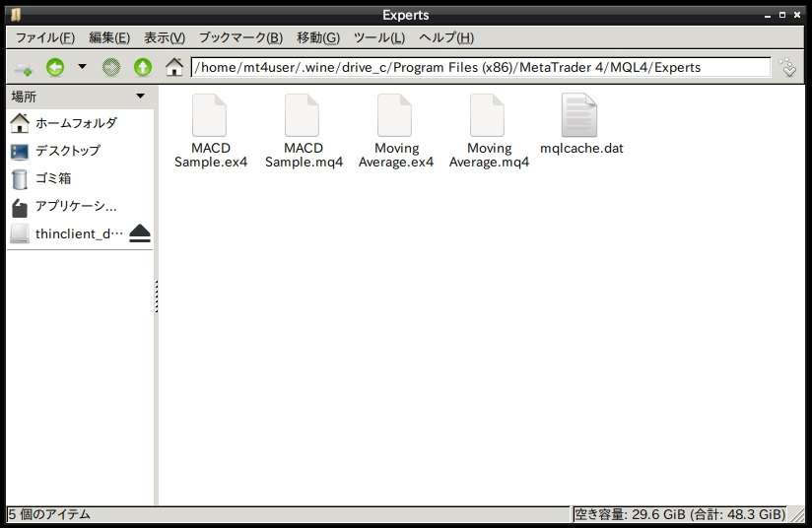812x528 pixels.
Task: Select ホームフォルダ in sidebar
Action: pos(80,123)
